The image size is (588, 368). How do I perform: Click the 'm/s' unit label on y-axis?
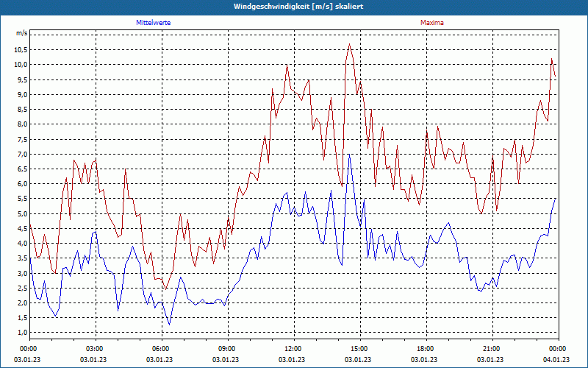[21, 33]
